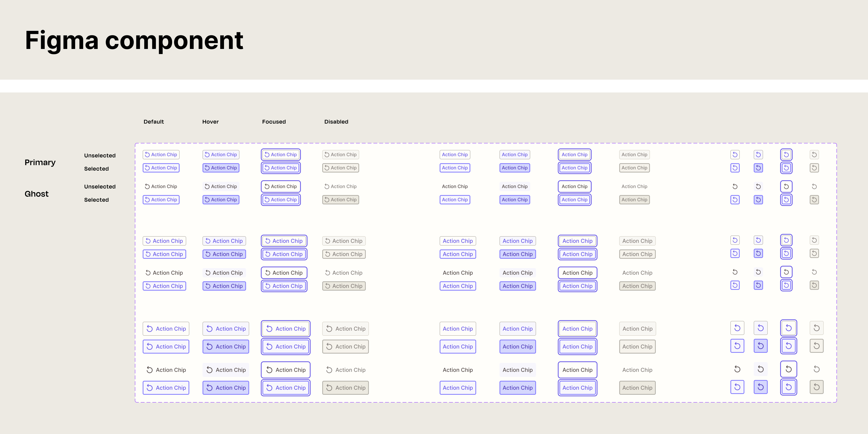Click small icon-only Primary Selected Hover chip

(x=758, y=168)
